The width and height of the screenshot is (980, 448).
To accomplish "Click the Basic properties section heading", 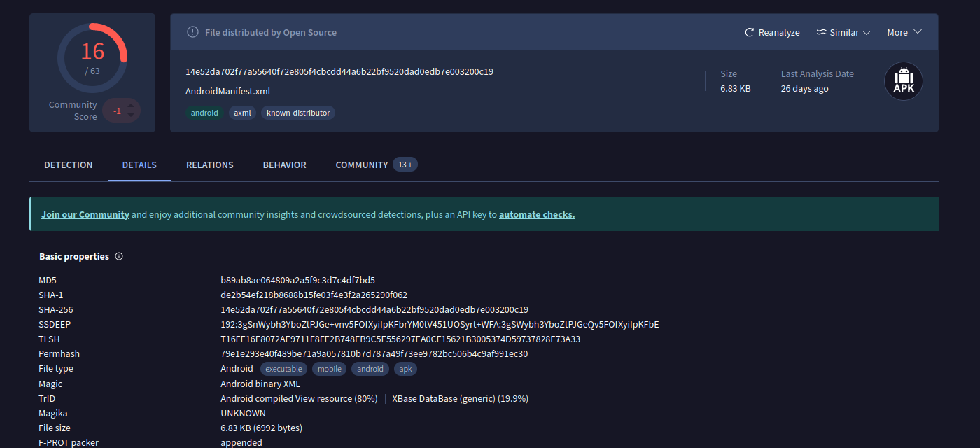I will 74,257.
